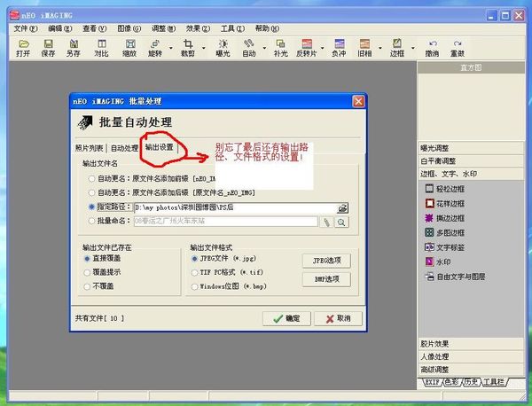
Task: Click the 指定路径 output path field
Action: point(225,207)
